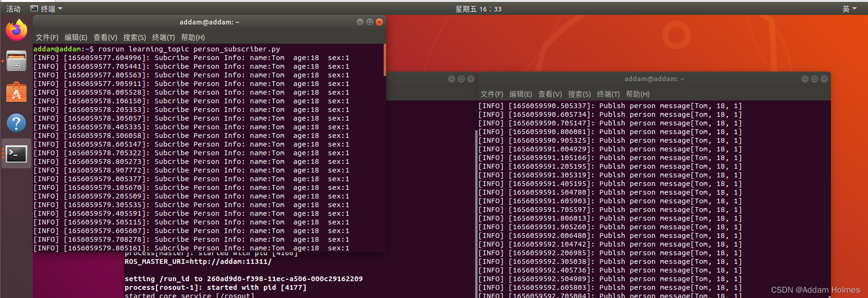Open 搜索(S) menu in subscriber terminal
Image resolution: width=868 pixels, height=298 pixels.
coord(135,37)
